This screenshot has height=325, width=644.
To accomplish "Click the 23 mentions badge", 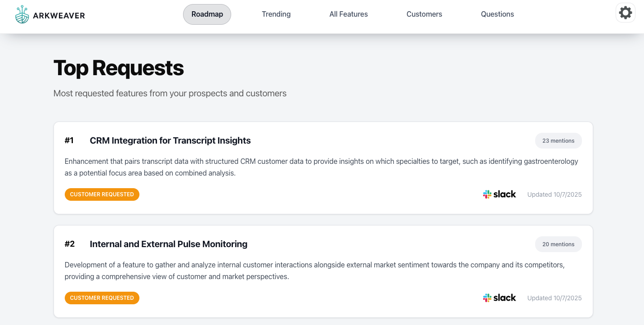I will (x=558, y=141).
